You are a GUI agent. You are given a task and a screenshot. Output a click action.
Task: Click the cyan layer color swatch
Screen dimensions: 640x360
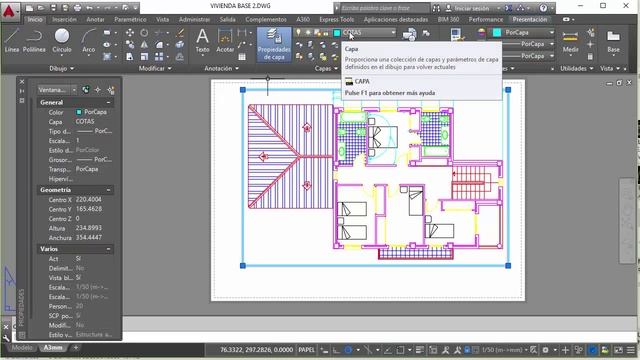point(337,33)
